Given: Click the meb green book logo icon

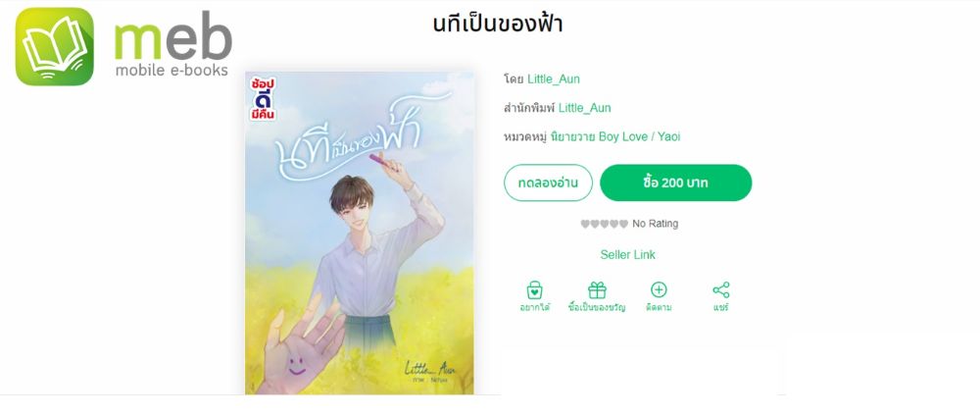Looking at the screenshot, I should [x=54, y=46].
